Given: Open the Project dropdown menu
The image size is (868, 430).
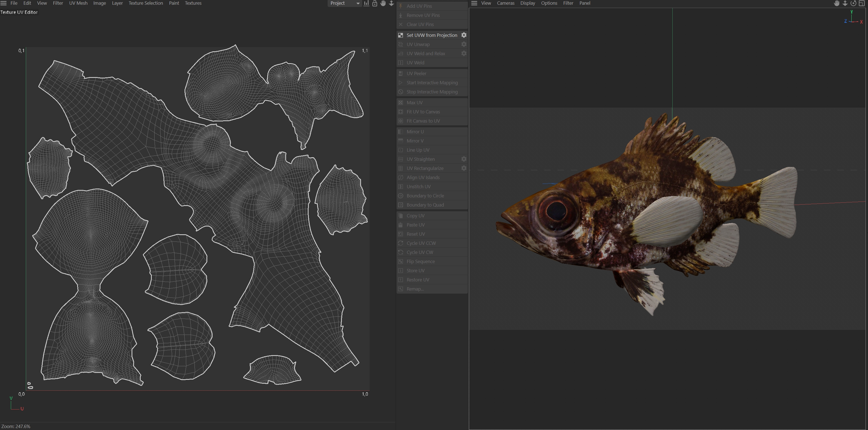Looking at the screenshot, I should 344,3.
